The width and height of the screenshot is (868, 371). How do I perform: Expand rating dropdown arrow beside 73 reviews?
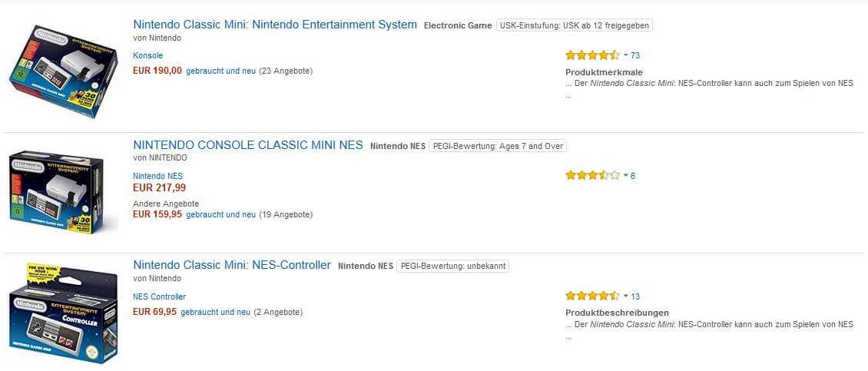(625, 55)
